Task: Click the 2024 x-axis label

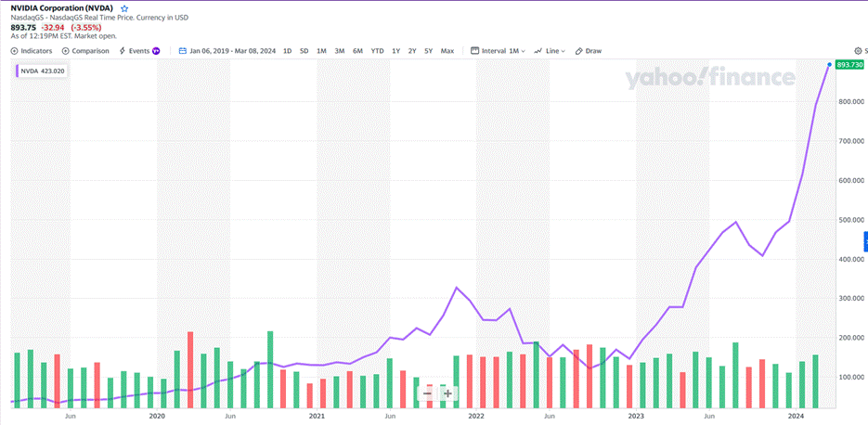Action: pyautogui.click(x=796, y=415)
